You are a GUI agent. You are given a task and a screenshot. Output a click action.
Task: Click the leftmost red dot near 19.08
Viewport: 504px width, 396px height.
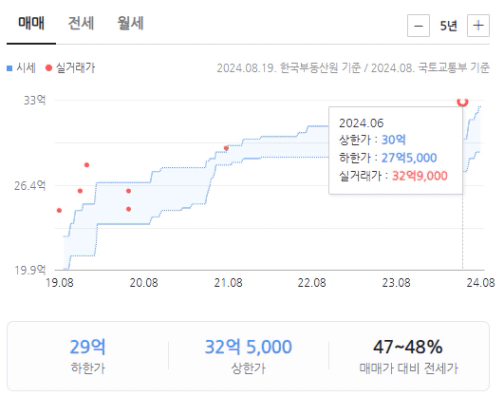pos(59,210)
